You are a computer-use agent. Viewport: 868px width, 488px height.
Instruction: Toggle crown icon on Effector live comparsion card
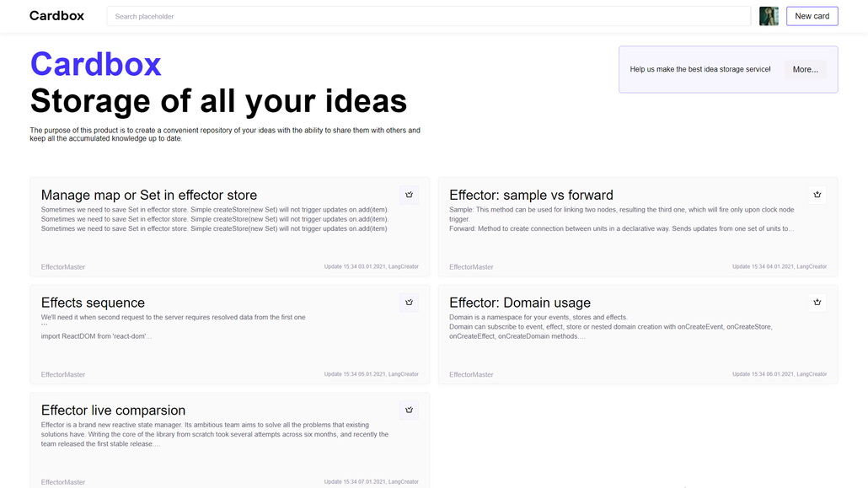[409, 410]
